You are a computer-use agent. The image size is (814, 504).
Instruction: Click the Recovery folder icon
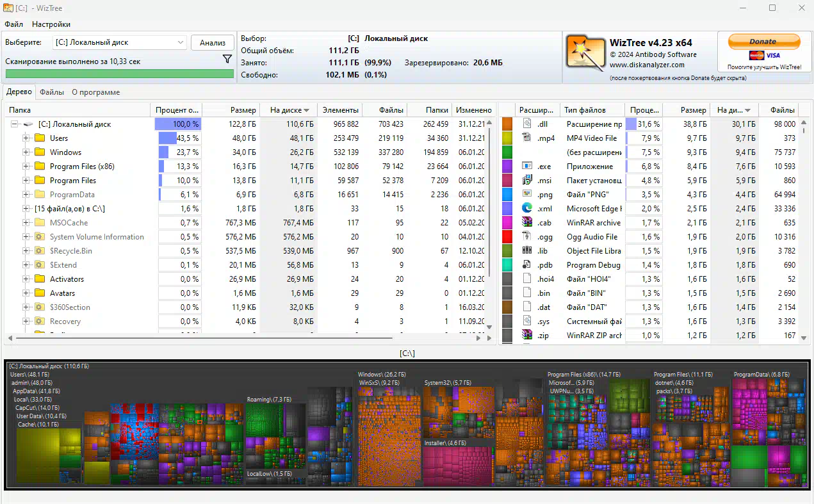(x=40, y=321)
